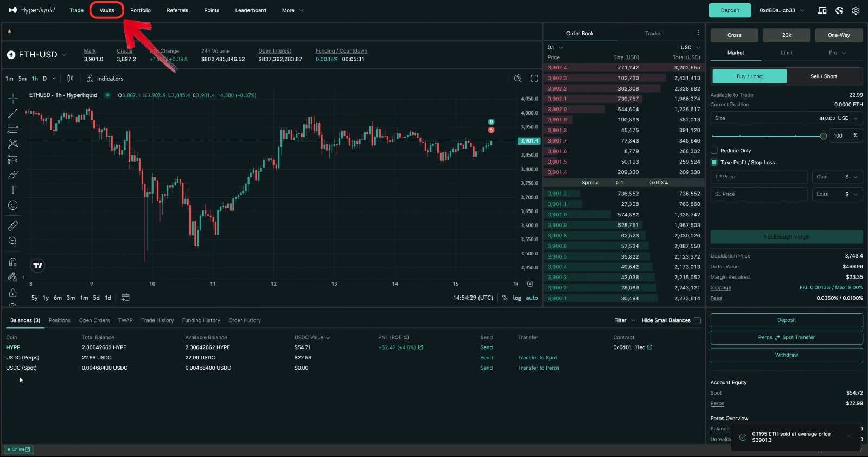Open the forecasting and measurement tools
Viewport: 868px width, 457px height.
pos(13,159)
